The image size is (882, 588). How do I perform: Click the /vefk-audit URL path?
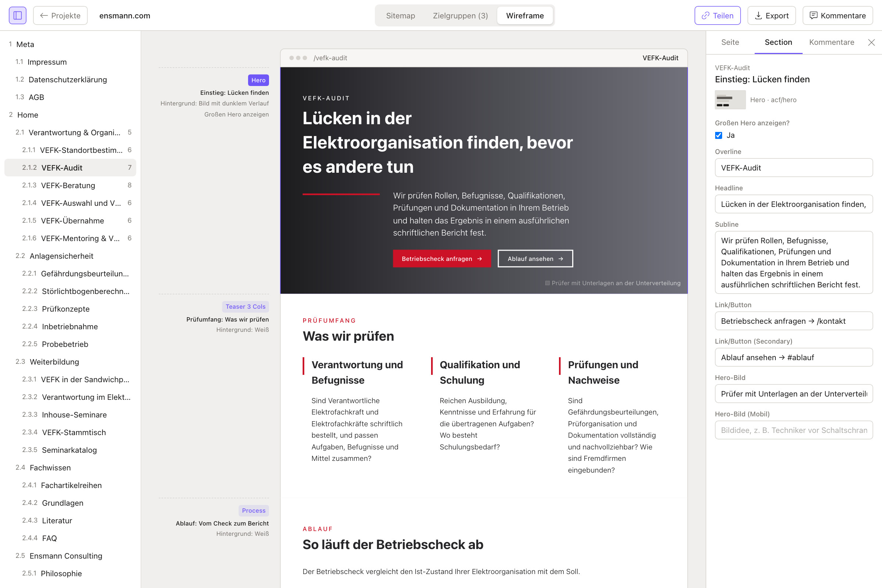tap(330, 58)
